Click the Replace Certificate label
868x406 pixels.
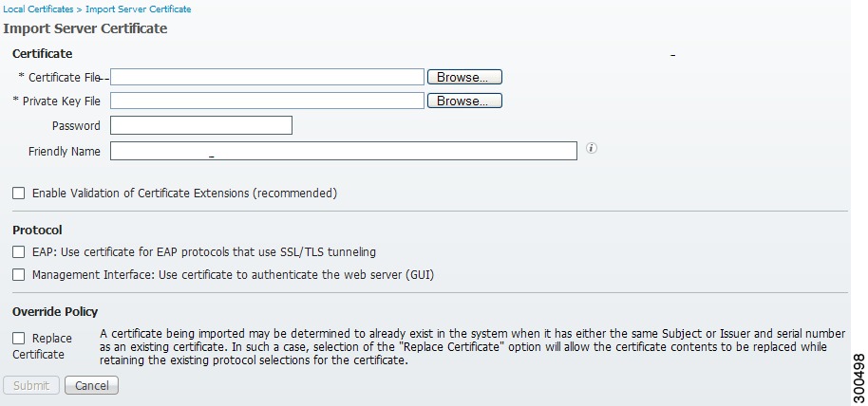42,346
